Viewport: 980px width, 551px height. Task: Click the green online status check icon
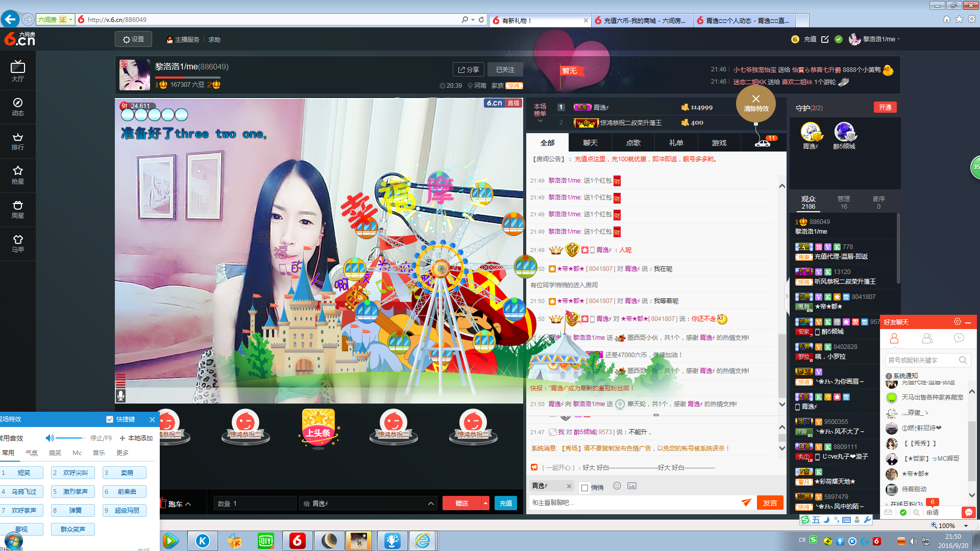coord(903,512)
